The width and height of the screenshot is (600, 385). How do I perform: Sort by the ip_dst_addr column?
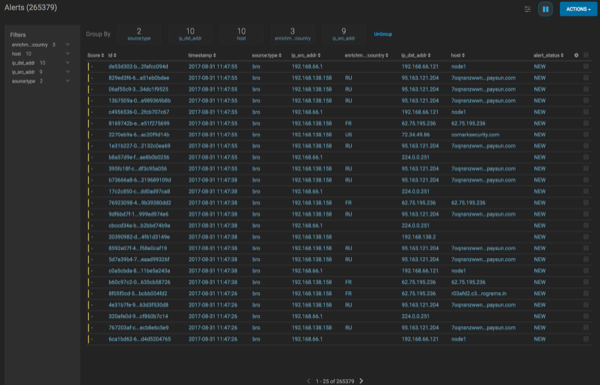416,55
